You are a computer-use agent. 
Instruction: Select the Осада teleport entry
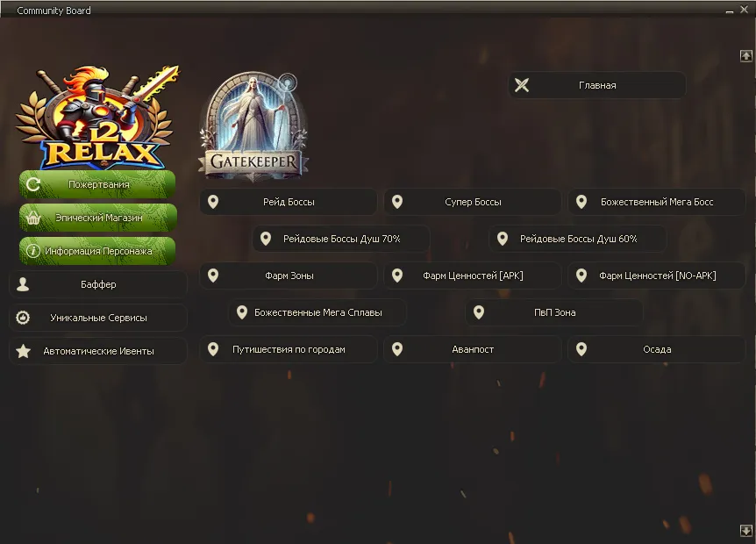[x=657, y=349]
